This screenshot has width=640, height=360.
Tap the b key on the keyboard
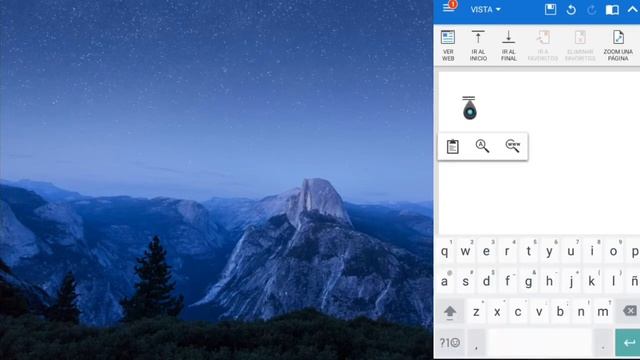(x=560, y=312)
